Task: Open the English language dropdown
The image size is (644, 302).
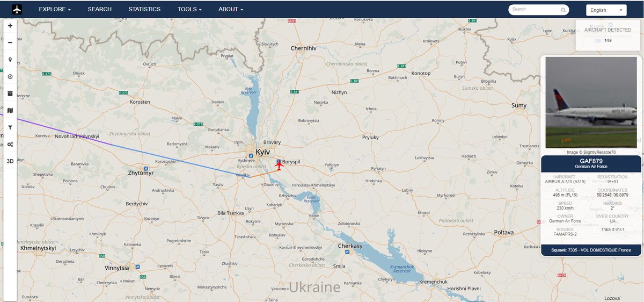Action: click(606, 10)
